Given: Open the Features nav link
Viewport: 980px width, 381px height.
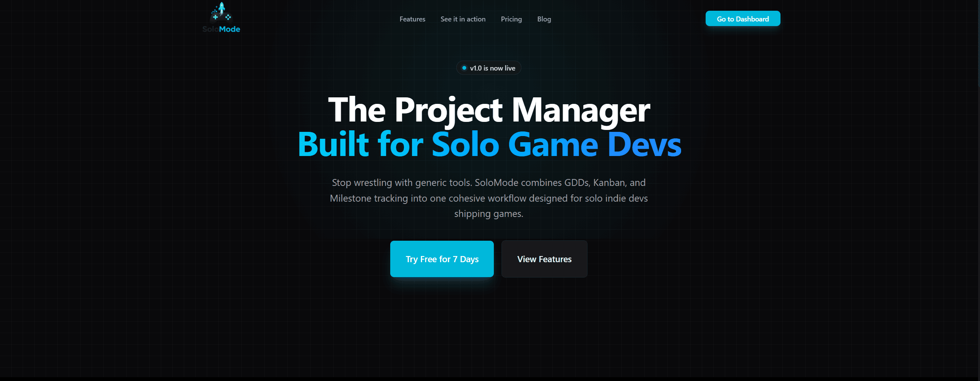Looking at the screenshot, I should pyautogui.click(x=412, y=19).
